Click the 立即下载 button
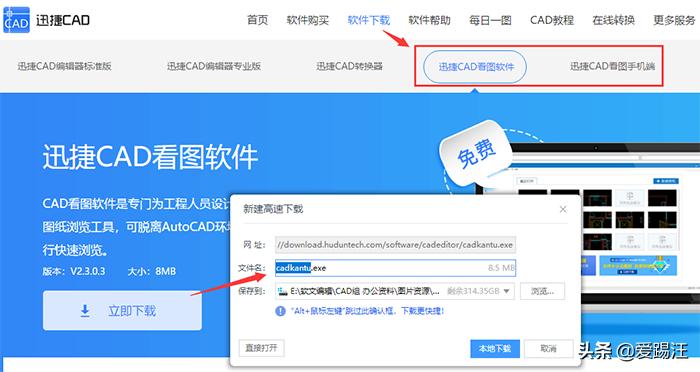This screenshot has height=372, width=700. (x=122, y=310)
